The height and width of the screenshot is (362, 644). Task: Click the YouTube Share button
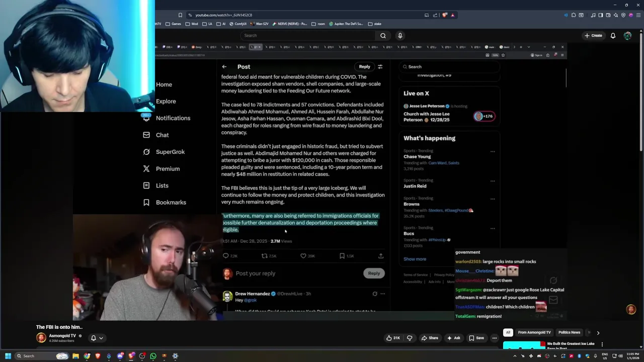430,338
